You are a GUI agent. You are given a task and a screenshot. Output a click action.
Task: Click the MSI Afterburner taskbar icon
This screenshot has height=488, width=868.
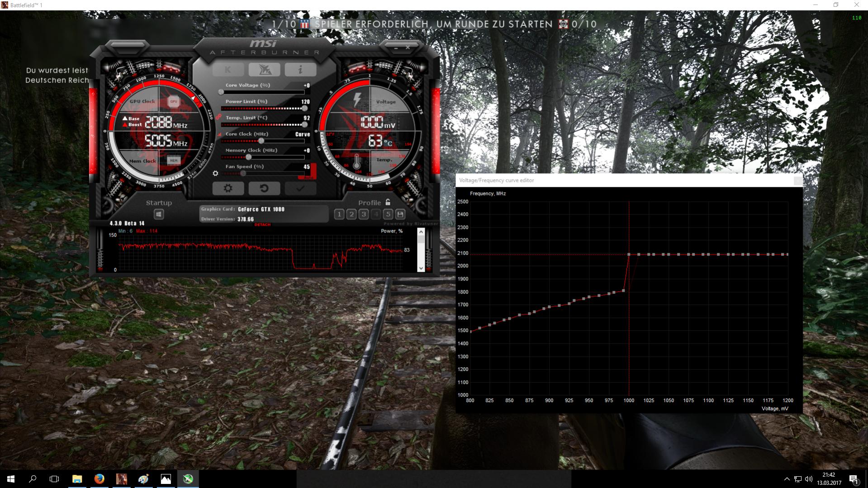point(188,479)
